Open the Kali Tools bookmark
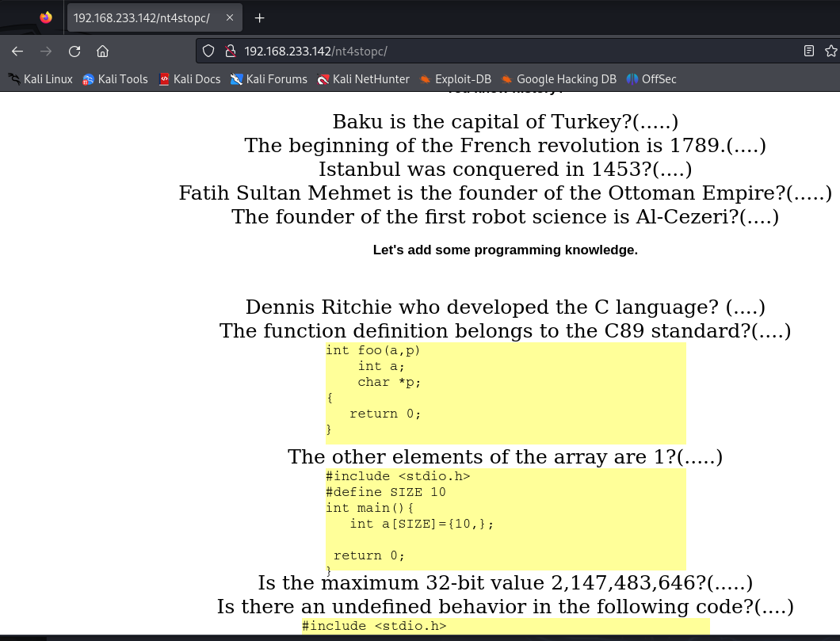The width and height of the screenshot is (840, 641). click(116, 79)
